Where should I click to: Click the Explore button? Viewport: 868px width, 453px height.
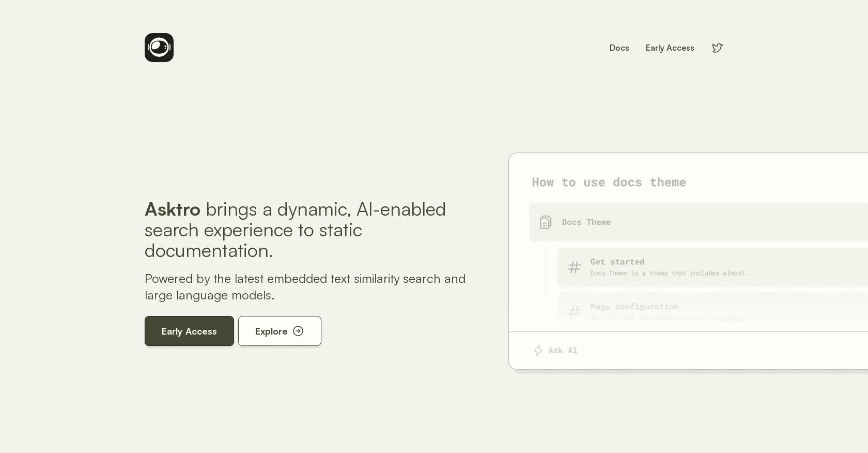(280, 331)
